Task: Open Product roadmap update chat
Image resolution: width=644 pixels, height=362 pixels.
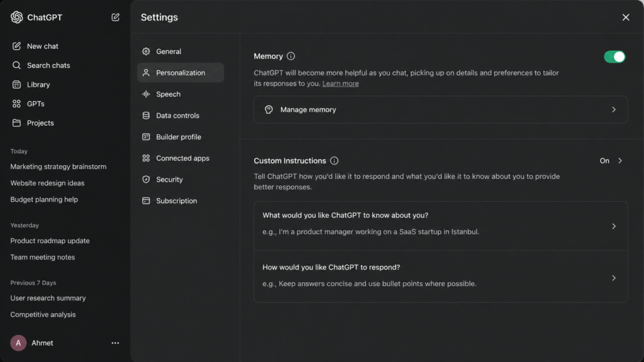Action: point(50,241)
